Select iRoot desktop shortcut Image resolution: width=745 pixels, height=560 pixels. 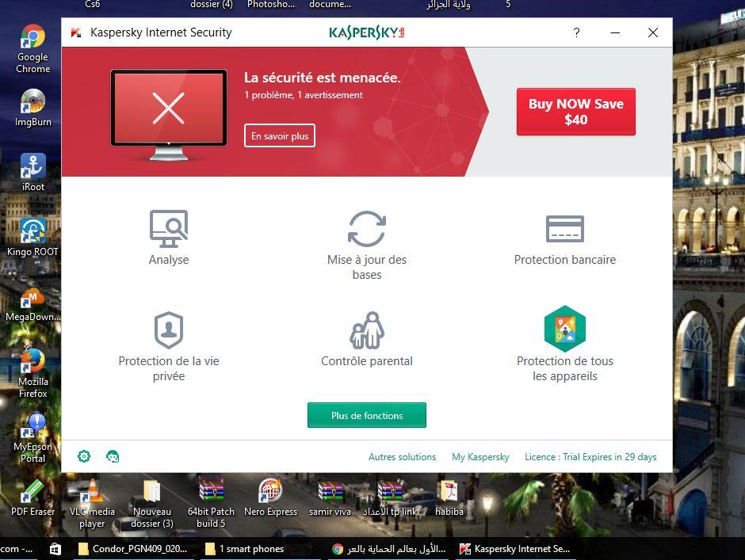(x=32, y=173)
